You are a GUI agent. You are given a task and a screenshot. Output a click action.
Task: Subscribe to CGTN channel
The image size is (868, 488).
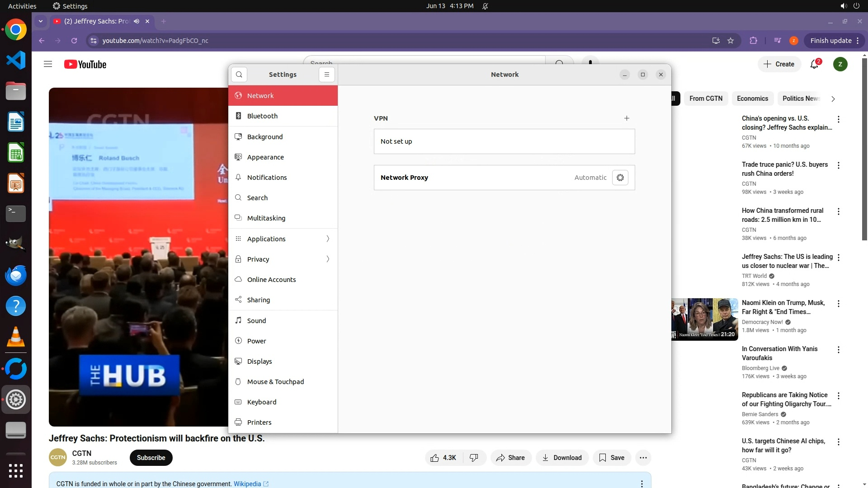(x=151, y=458)
